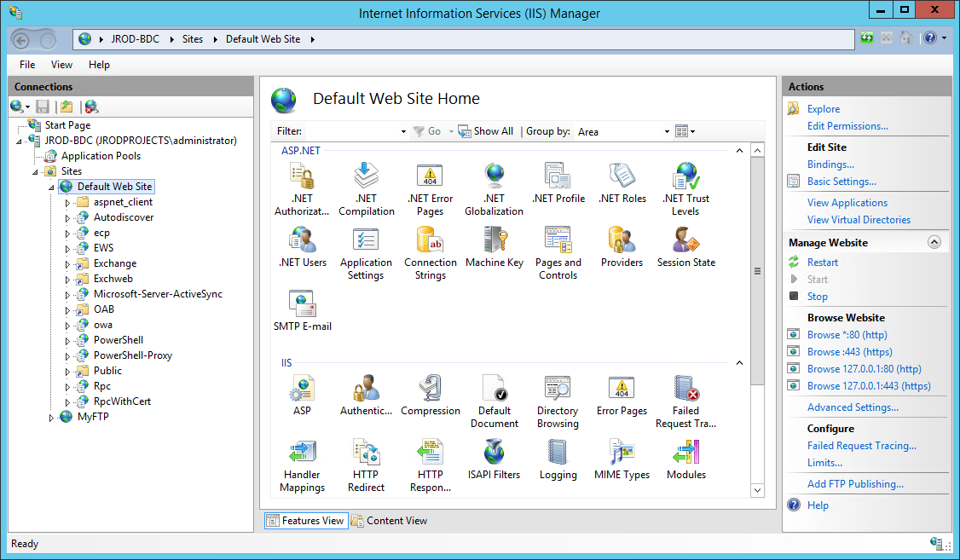The image size is (960, 560).
Task: Click the Refresh Page icon beside address bar
Action: click(867, 38)
